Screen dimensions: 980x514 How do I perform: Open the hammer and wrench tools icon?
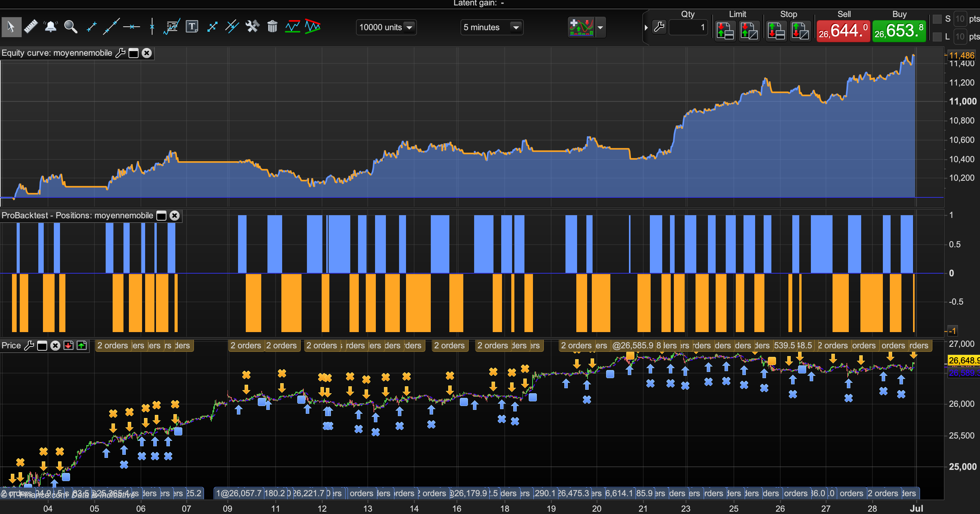(252, 27)
